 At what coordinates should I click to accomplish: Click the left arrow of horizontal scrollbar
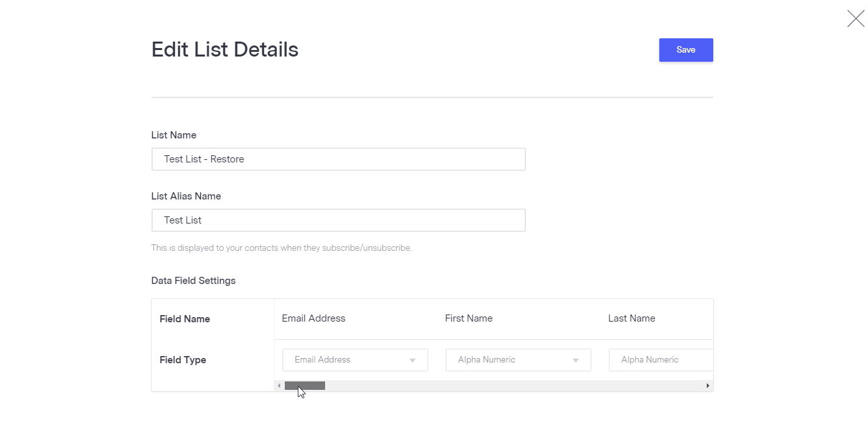(279, 386)
